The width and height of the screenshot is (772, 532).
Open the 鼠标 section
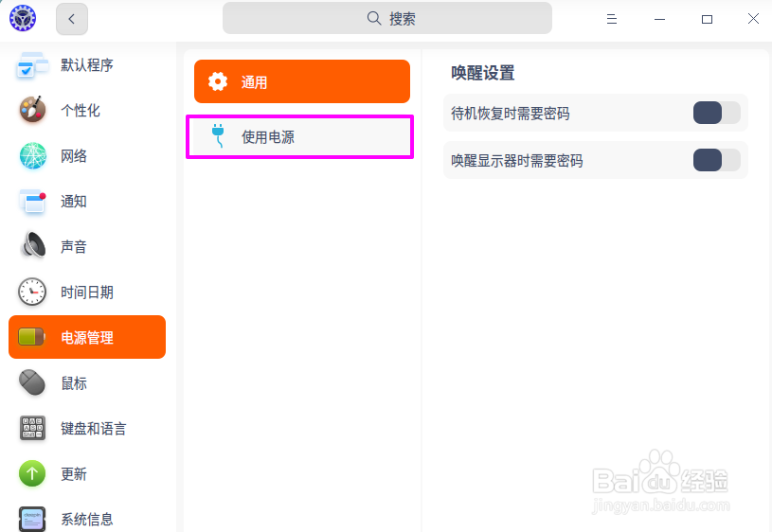coord(87,382)
